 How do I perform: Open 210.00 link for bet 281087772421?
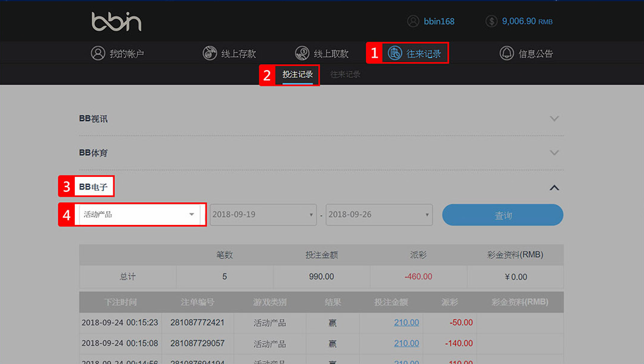click(x=407, y=323)
